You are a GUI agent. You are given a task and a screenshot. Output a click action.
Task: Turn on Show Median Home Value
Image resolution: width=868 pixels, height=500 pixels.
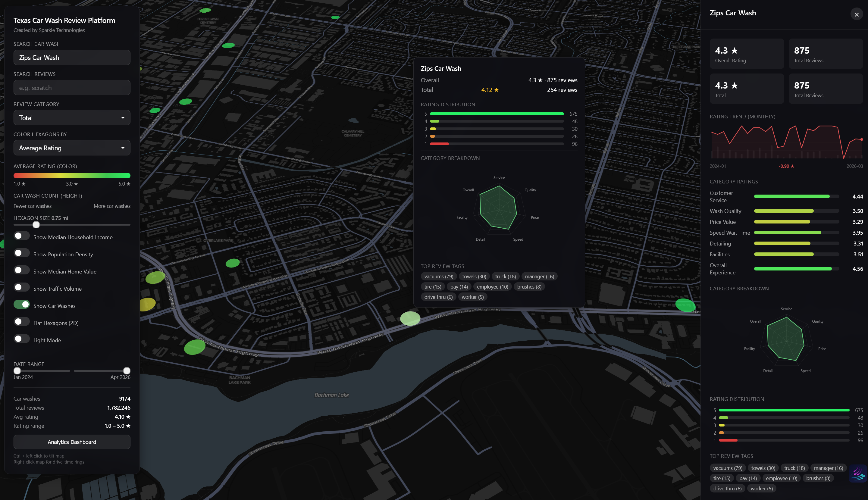point(22,270)
